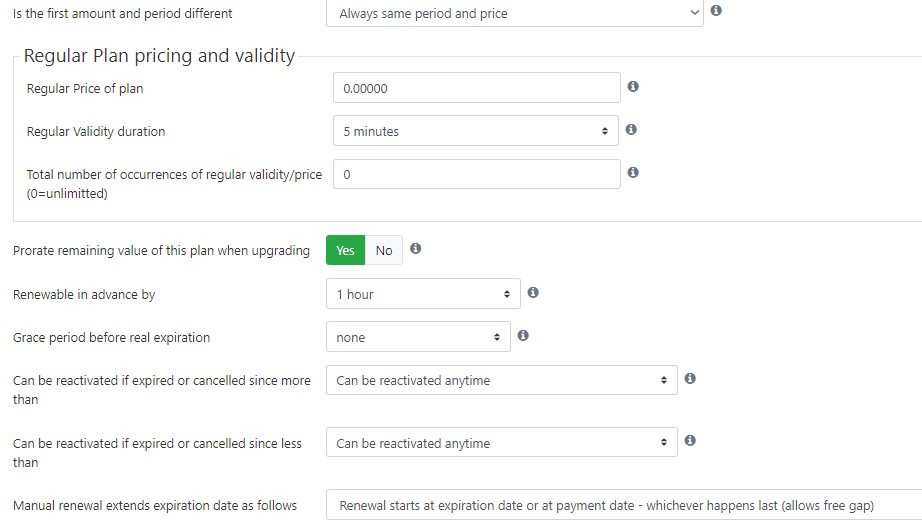The height and width of the screenshot is (526, 922).
Task: Open the reactivation 'since more than' dropdown
Action: tap(502, 380)
